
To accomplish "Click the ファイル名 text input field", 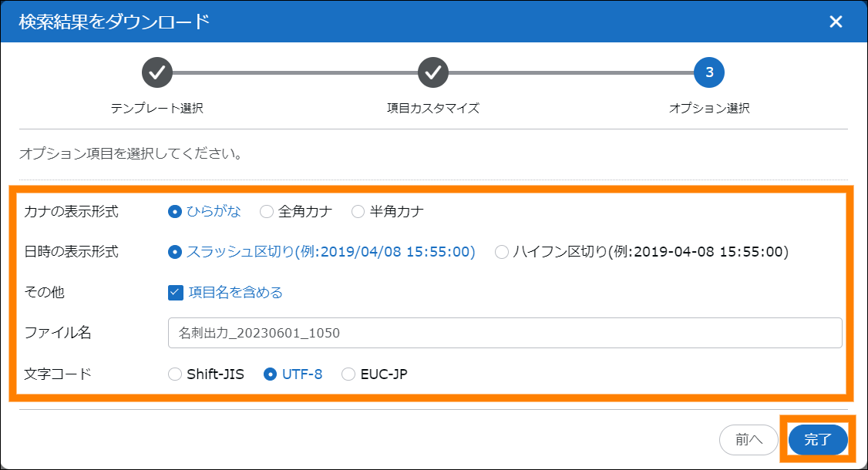I will [504, 333].
